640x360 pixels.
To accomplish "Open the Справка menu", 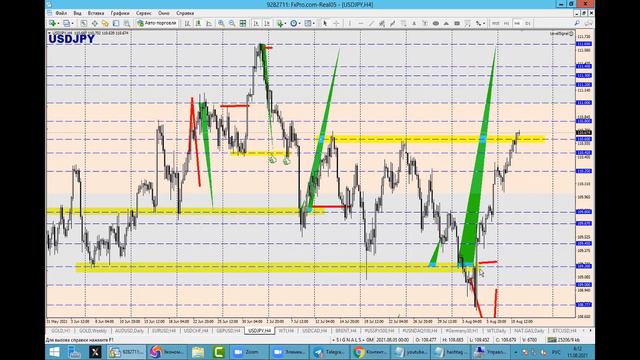I will [185, 13].
